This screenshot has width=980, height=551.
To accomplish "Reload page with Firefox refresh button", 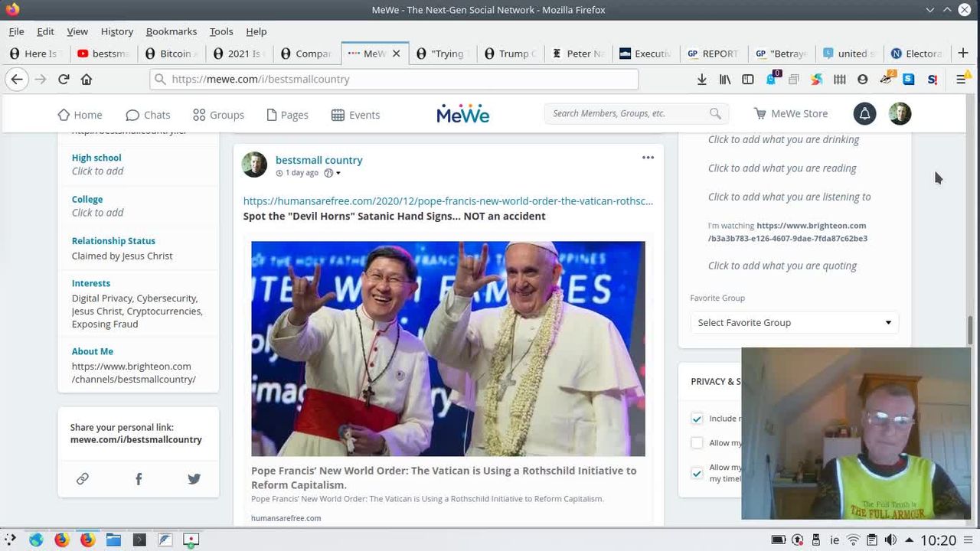I will pos(64,80).
